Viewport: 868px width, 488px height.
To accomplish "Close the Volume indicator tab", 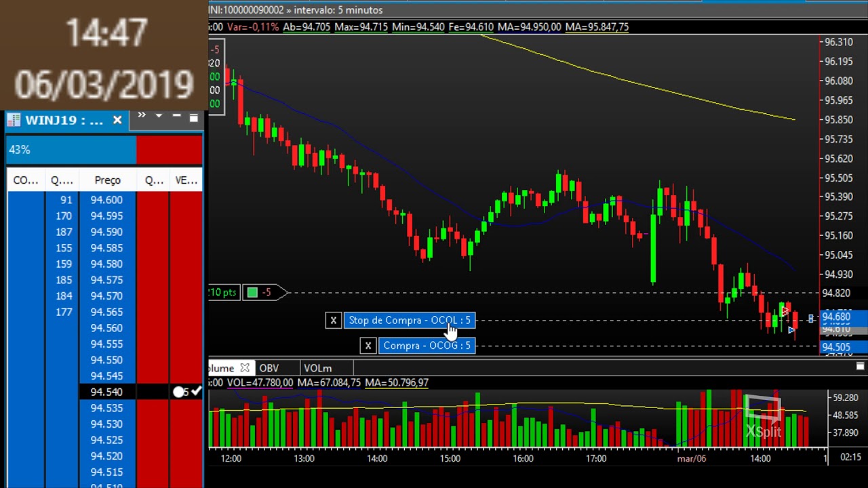I will click(x=245, y=368).
